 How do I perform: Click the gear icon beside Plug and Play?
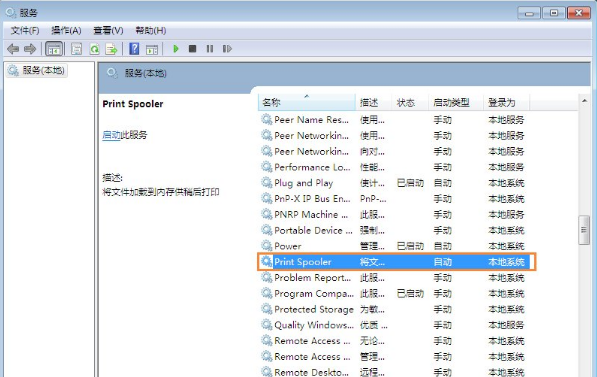pyautogui.click(x=267, y=182)
